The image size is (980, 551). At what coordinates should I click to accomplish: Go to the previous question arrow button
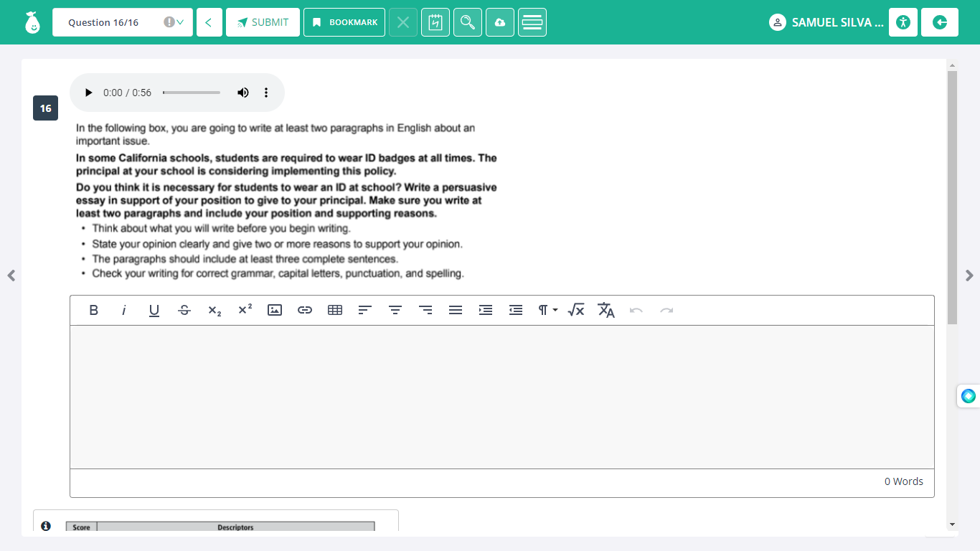coord(208,22)
